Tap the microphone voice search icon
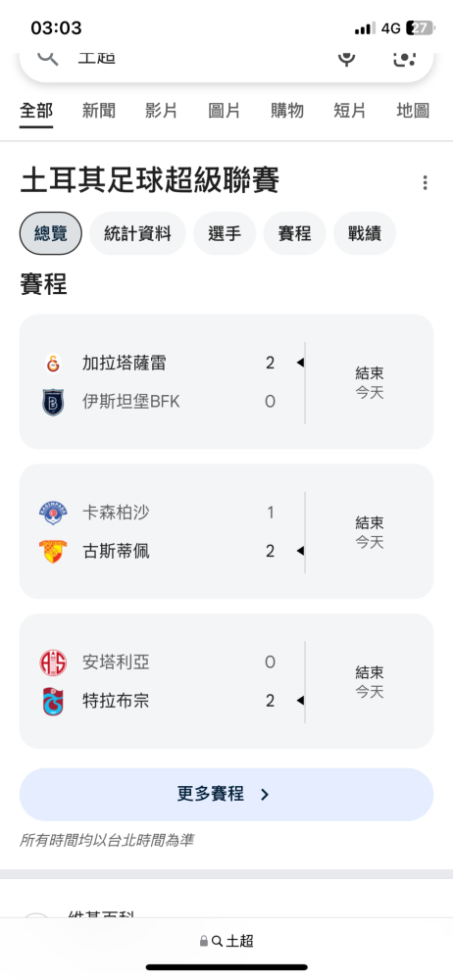The height and width of the screenshot is (980, 453). [346, 58]
